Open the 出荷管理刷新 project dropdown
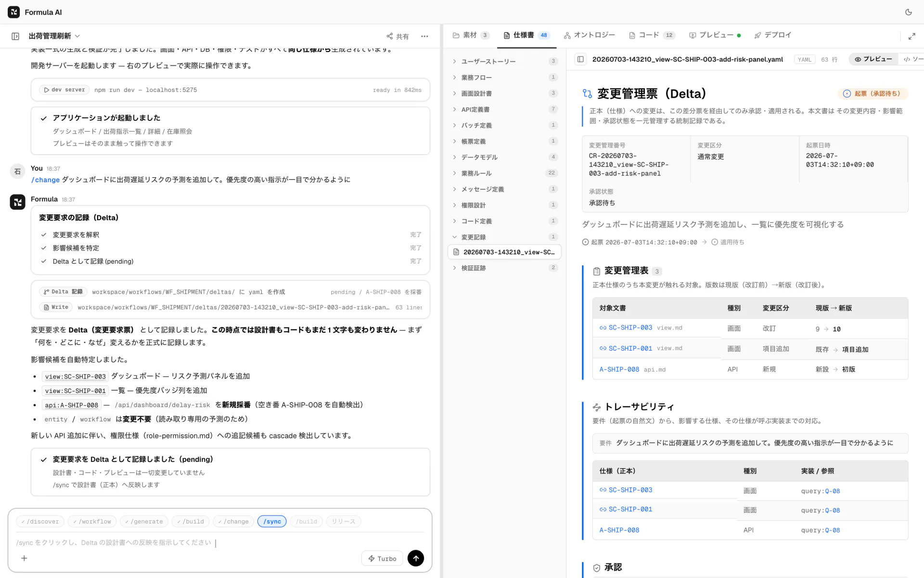The image size is (924, 578). (x=54, y=36)
